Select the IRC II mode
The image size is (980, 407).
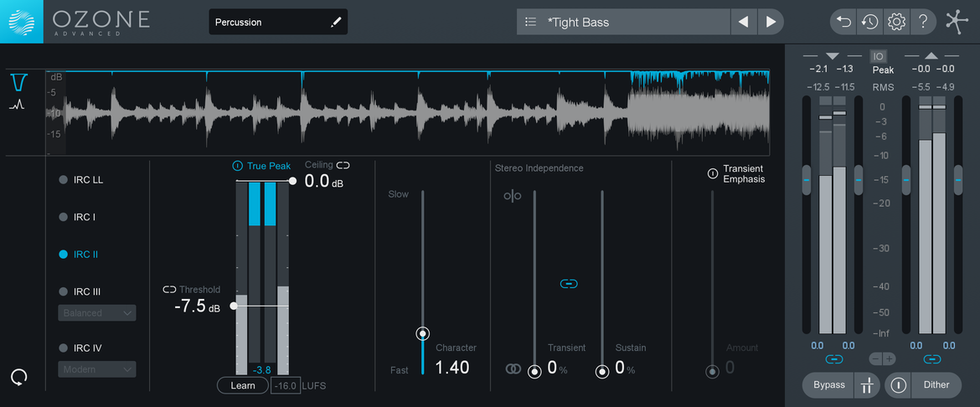pos(78,255)
